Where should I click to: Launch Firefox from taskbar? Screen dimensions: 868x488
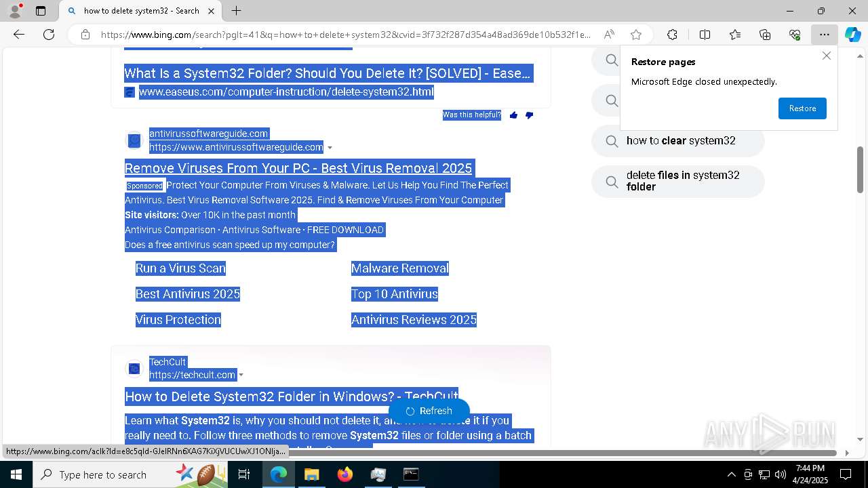click(344, 474)
